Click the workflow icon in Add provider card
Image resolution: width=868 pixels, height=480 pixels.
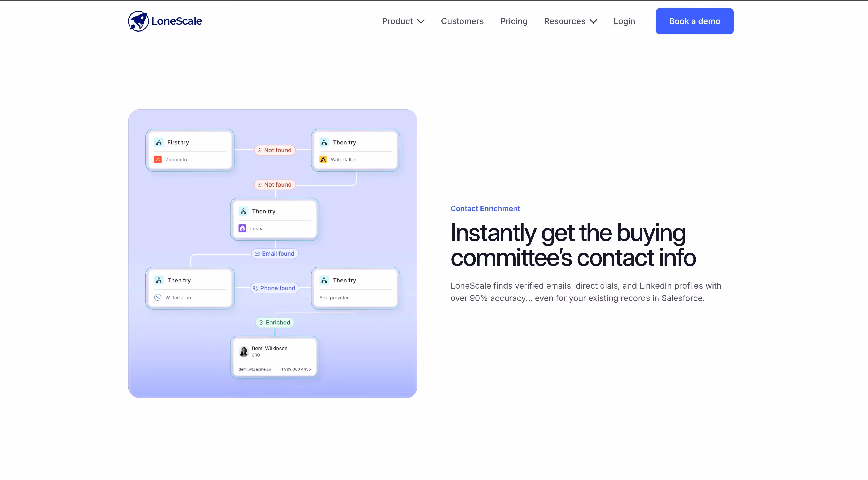(324, 280)
